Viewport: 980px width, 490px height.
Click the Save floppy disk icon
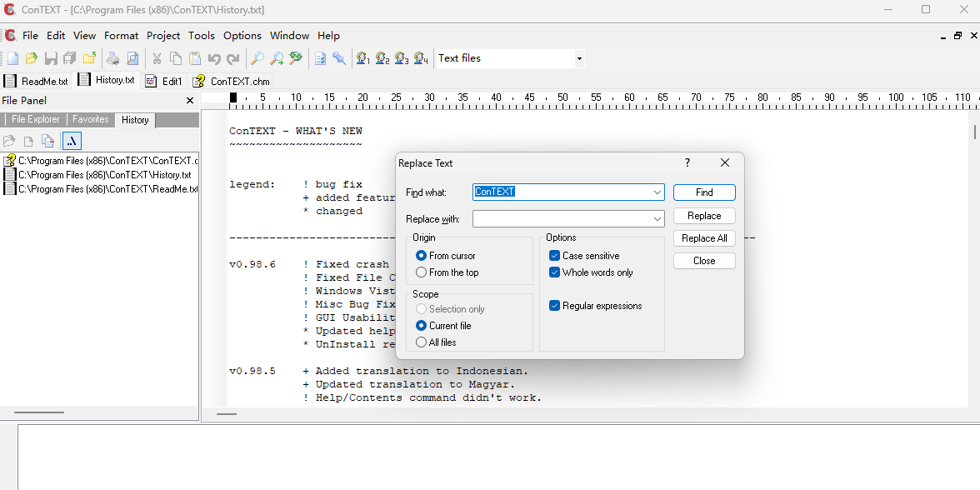pyautogui.click(x=51, y=58)
